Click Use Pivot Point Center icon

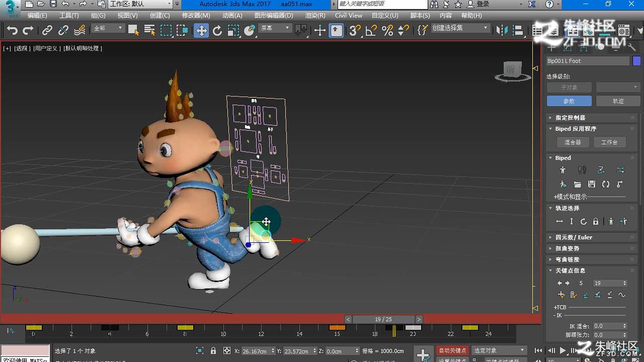(301, 31)
